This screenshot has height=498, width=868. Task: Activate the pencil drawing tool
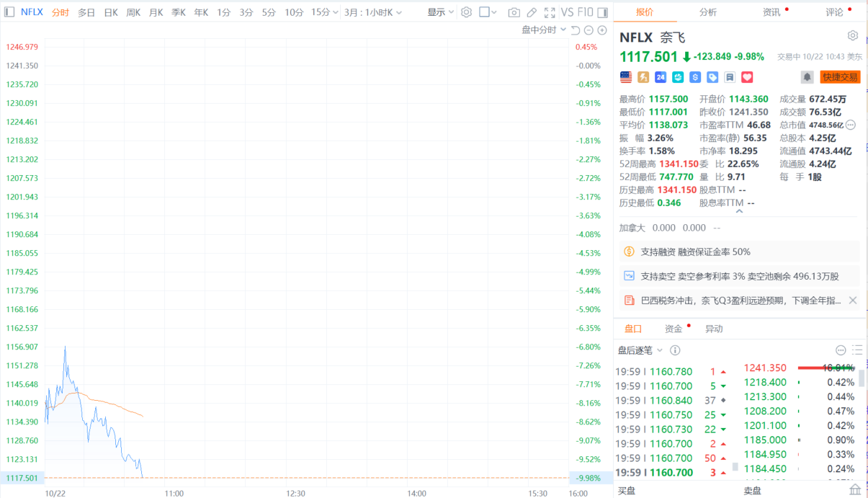coord(532,12)
